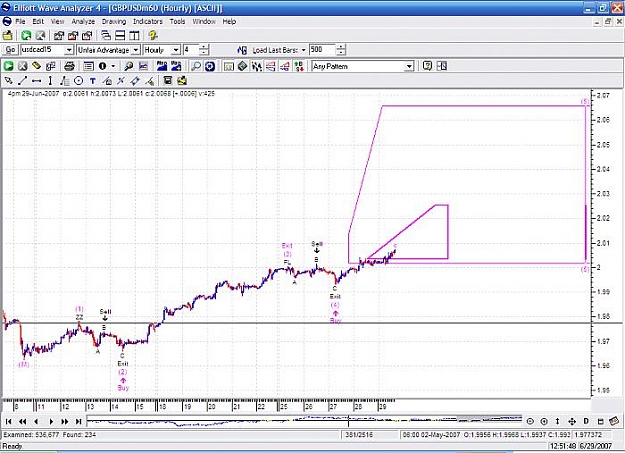Open the Indicators menu

tap(147, 22)
